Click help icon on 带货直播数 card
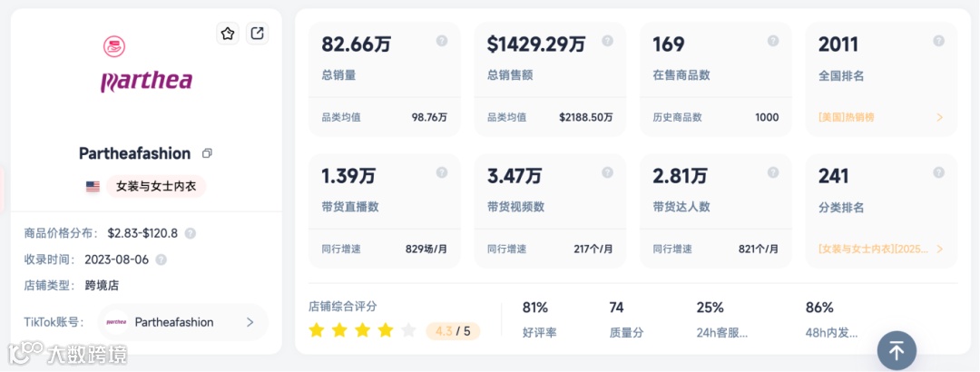This screenshot has height=372, width=980. (x=442, y=172)
